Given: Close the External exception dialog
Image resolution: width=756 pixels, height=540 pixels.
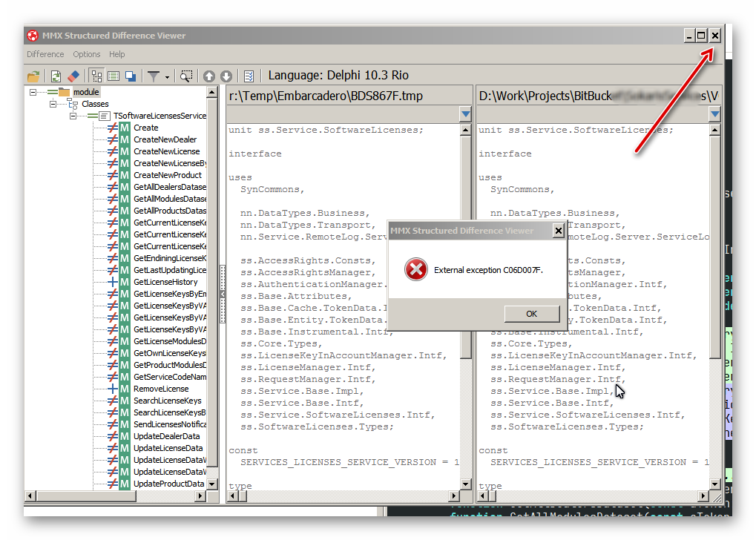Looking at the screenshot, I should point(559,231).
